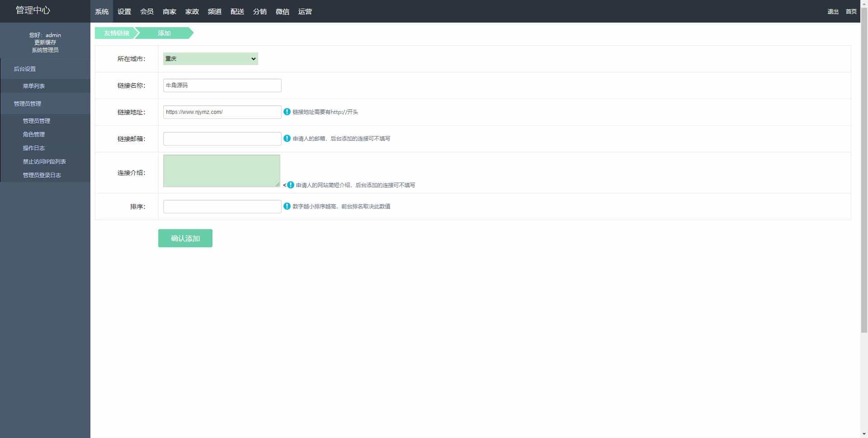This screenshot has height=438, width=868.
Task: Open the 商家 top menu
Action: tap(170, 11)
